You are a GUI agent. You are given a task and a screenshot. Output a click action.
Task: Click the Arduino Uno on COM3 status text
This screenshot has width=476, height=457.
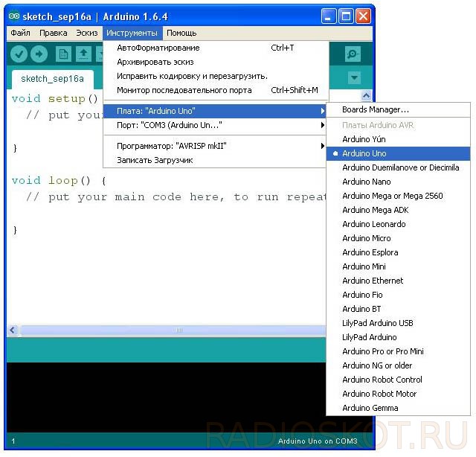click(x=318, y=441)
